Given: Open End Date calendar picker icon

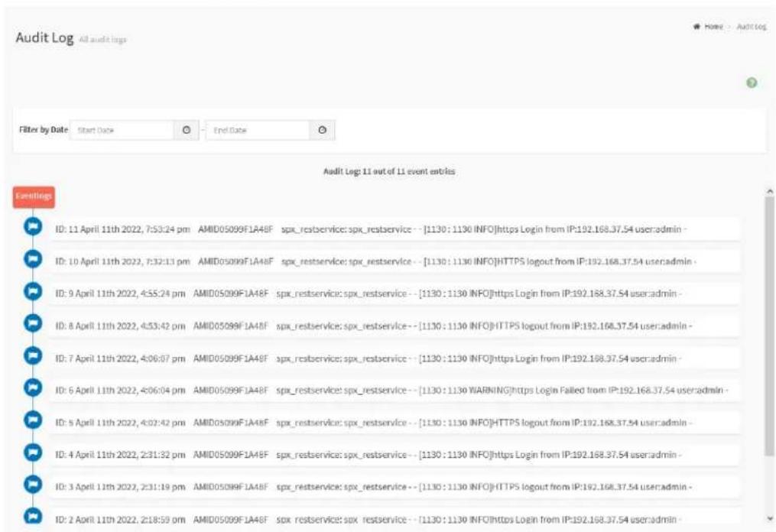Looking at the screenshot, I should (322, 130).
